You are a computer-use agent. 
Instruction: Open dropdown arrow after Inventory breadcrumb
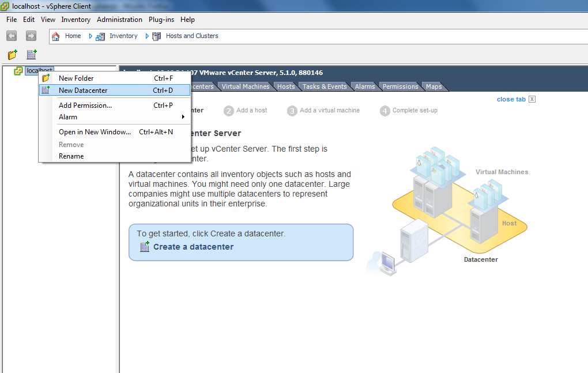[147, 36]
